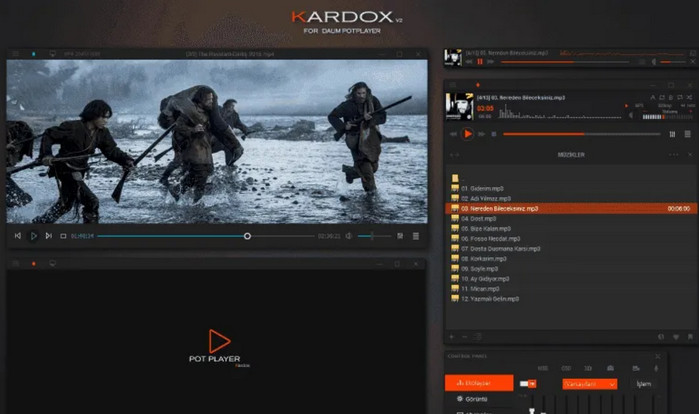Mute the top video player speaker icon
This screenshot has width=699, height=414.
(349, 236)
